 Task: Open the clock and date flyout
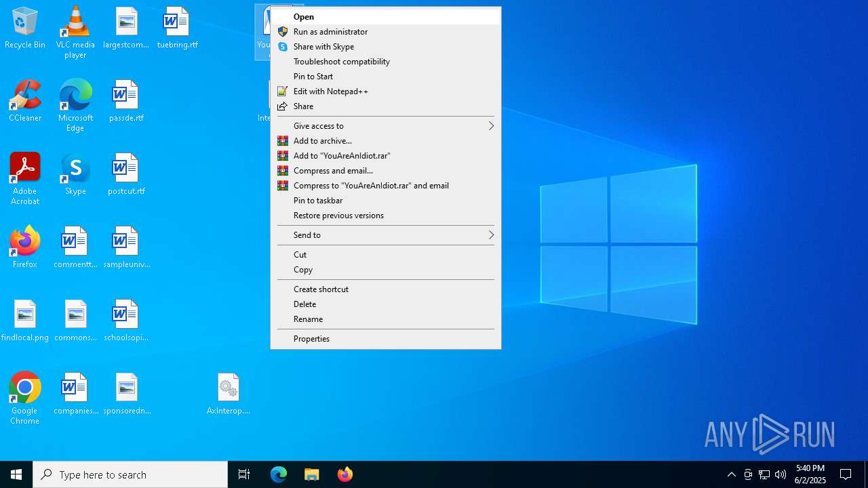click(x=810, y=474)
